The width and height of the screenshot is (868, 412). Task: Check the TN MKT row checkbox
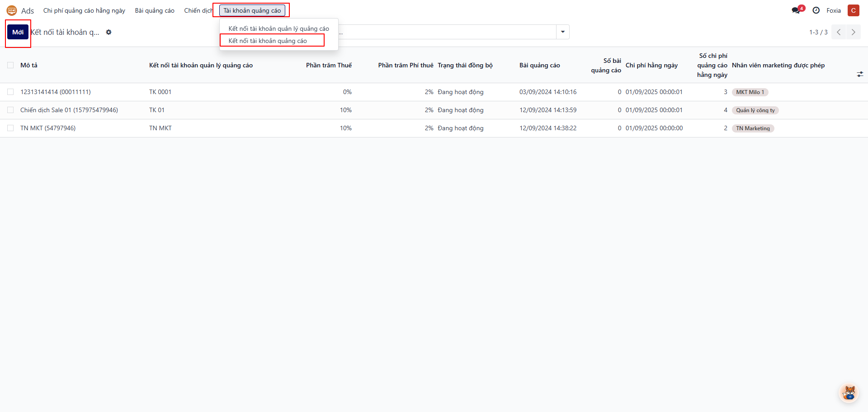click(x=10, y=128)
